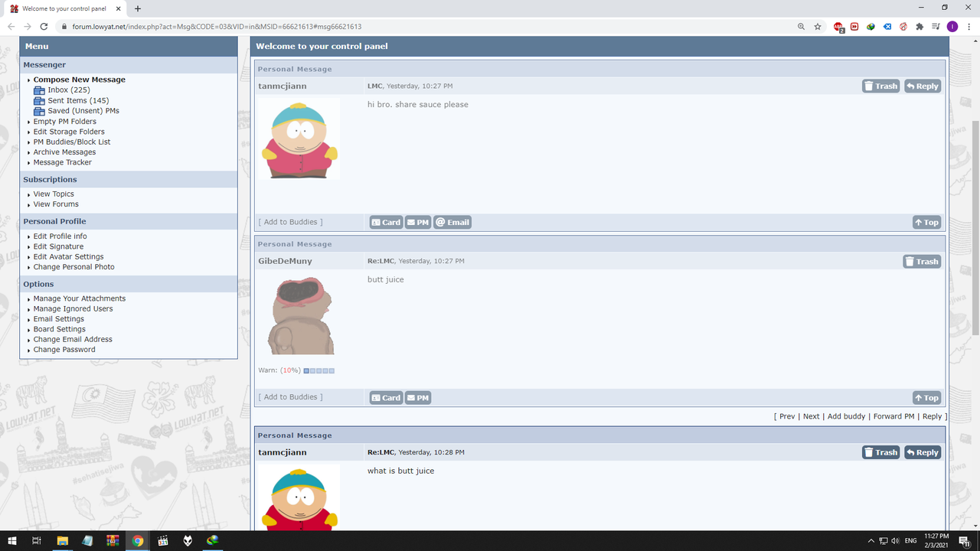980x551 pixels.
Task: Open Empty PM Folders
Action: [65, 121]
